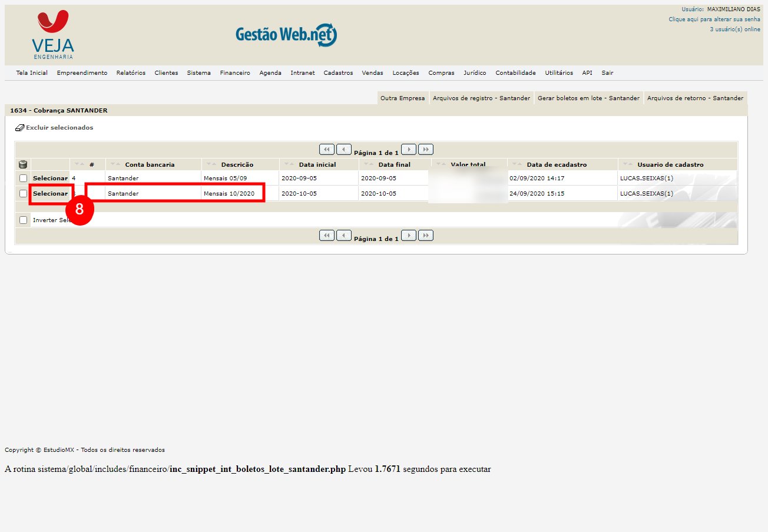768x532 pixels.
Task: Sort by the Data inicial column arrows
Action: [x=288, y=164]
